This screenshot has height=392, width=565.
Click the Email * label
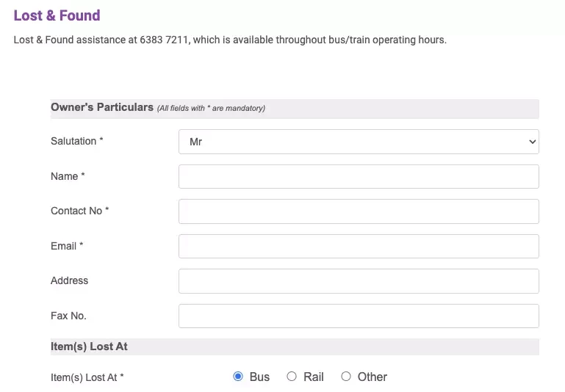[x=67, y=246]
